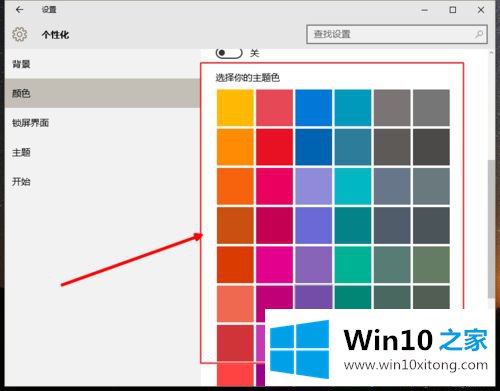This screenshot has height=391, width=500.
Task: Open the 开始 settings page
Action: 102,182
